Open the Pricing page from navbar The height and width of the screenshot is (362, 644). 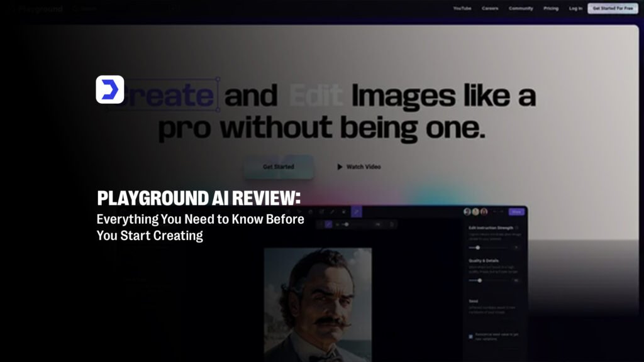[551, 9]
